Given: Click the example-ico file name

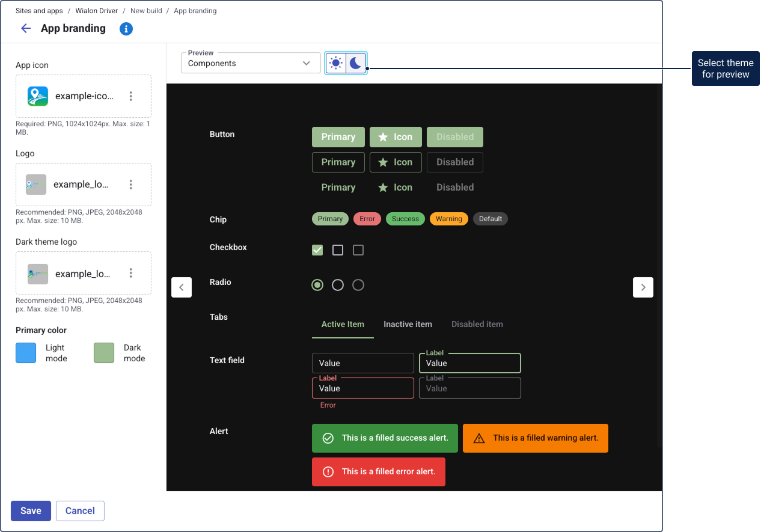Looking at the screenshot, I should click(85, 96).
